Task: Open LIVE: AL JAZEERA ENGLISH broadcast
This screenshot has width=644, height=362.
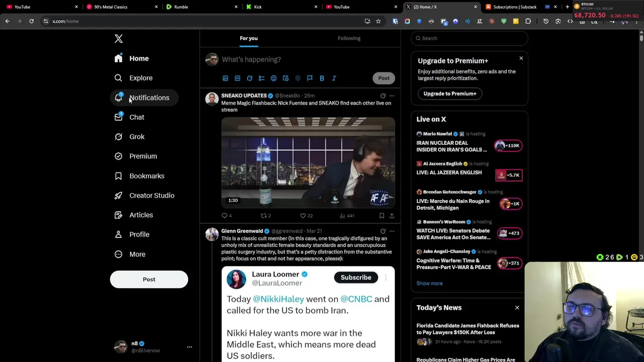Action: point(469,172)
